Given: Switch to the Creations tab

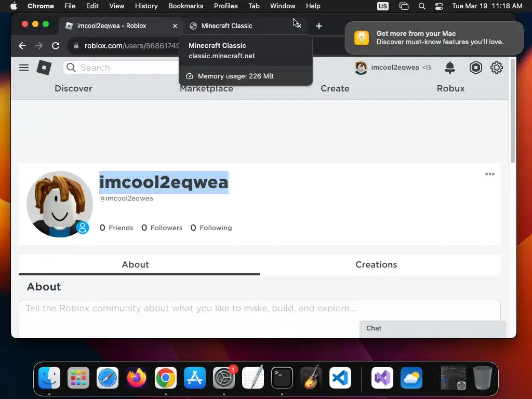Looking at the screenshot, I should (x=376, y=264).
